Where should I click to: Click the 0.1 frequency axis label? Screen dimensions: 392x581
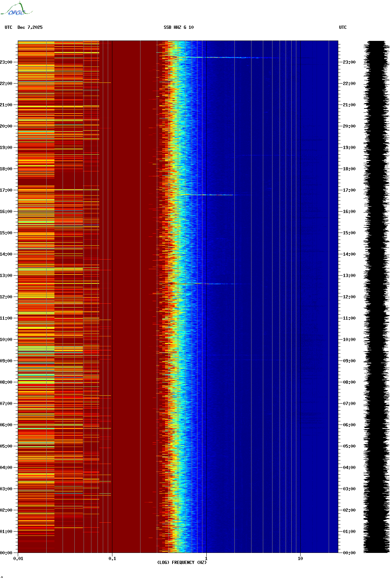pos(112,559)
